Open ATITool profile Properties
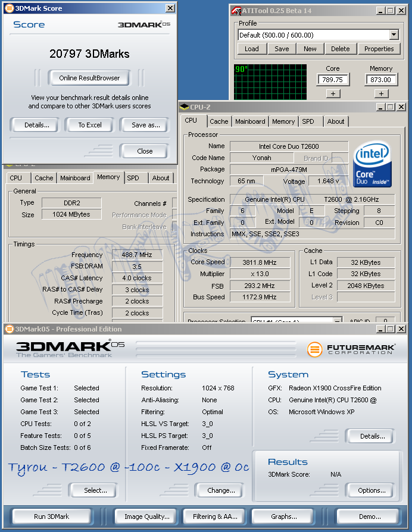The width and height of the screenshot is (412, 532). coord(379,49)
